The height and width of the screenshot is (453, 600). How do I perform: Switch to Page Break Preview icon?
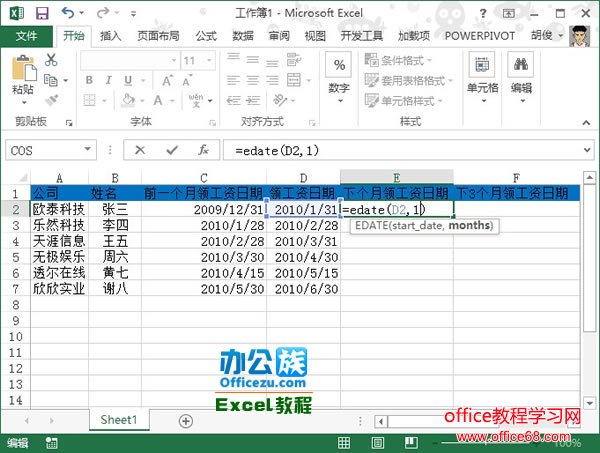(x=411, y=443)
